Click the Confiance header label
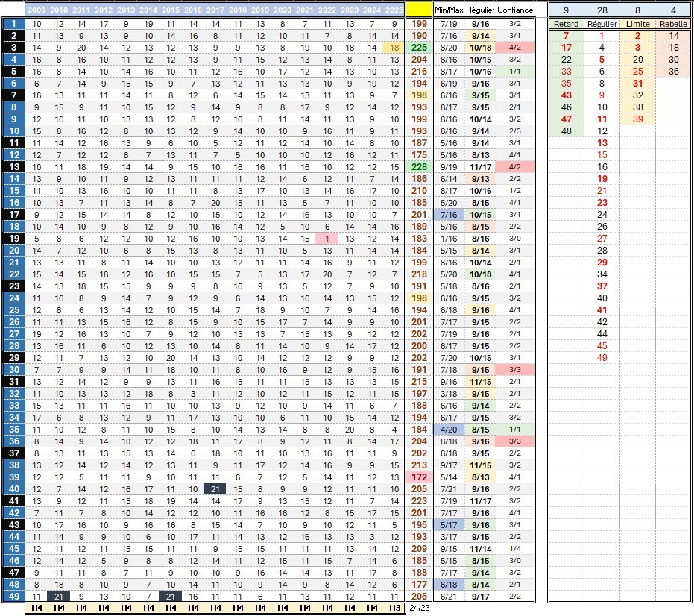Viewport: 694px width, 616px height. [x=515, y=10]
